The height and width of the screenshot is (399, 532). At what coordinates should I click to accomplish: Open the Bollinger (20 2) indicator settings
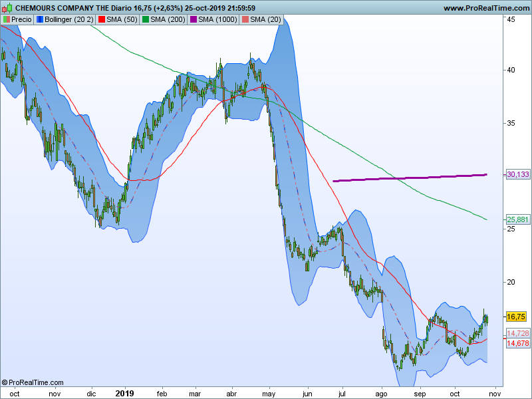pos(65,20)
